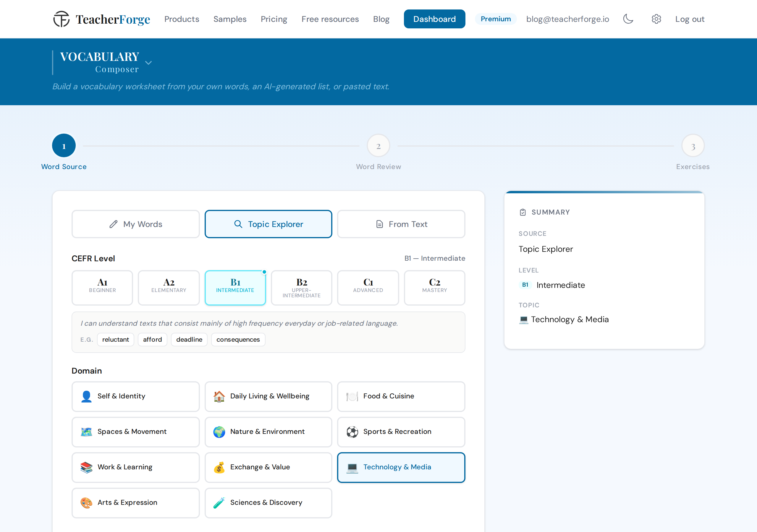
Task: Click the Premium badge
Action: tap(496, 19)
